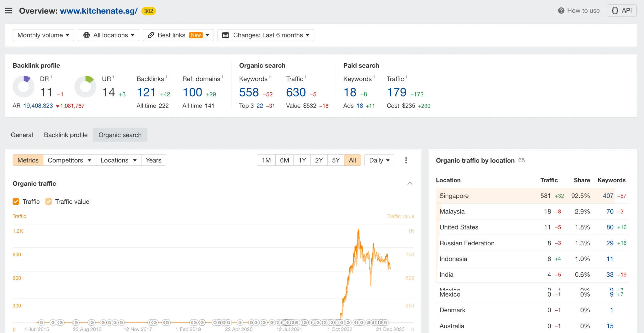Open the Monthly volume dropdown
The image size is (644, 333).
click(43, 35)
